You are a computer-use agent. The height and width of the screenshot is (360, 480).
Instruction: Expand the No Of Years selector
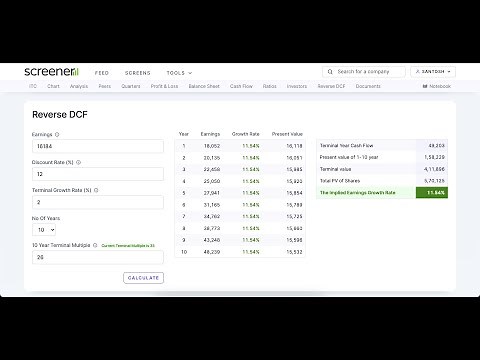44,230
